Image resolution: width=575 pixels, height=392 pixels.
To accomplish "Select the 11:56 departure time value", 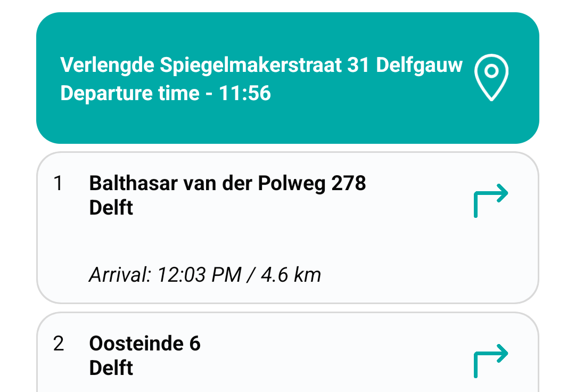I will [x=245, y=93].
